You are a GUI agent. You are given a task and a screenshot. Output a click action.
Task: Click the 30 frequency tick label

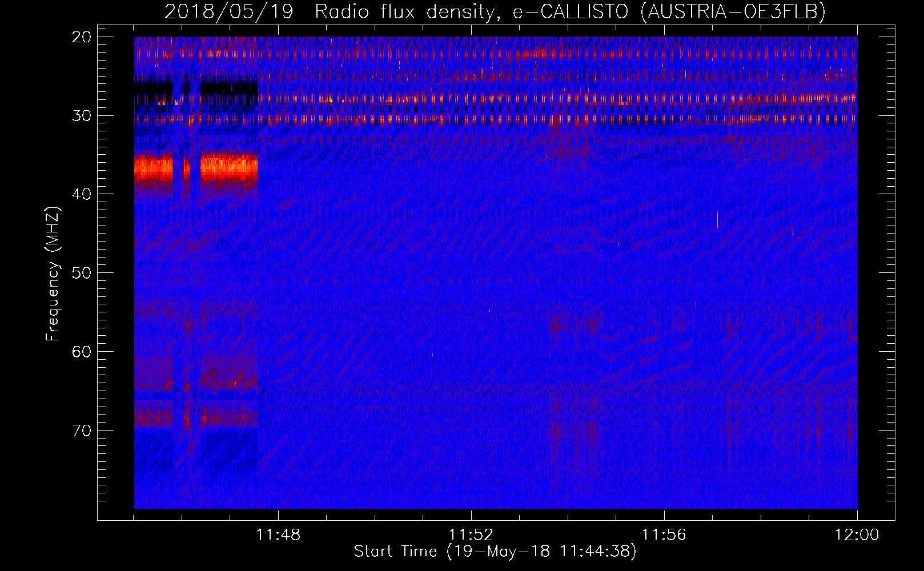[x=82, y=115]
